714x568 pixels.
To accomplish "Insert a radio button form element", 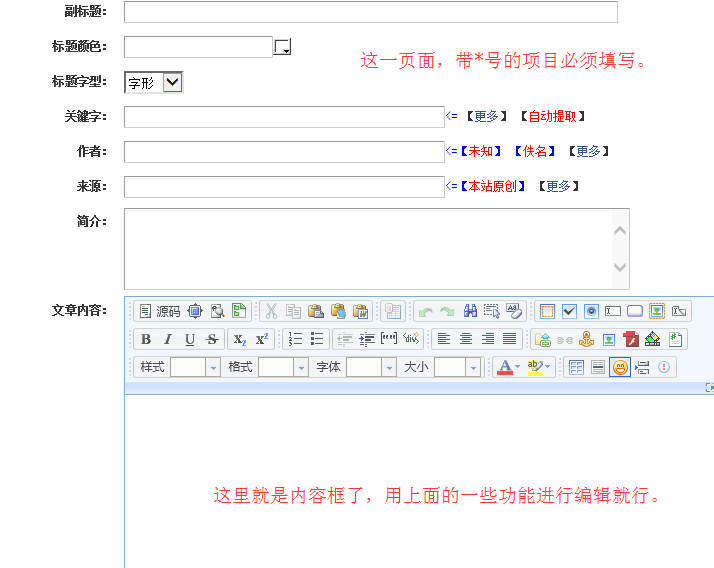I will click(x=591, y=311).
